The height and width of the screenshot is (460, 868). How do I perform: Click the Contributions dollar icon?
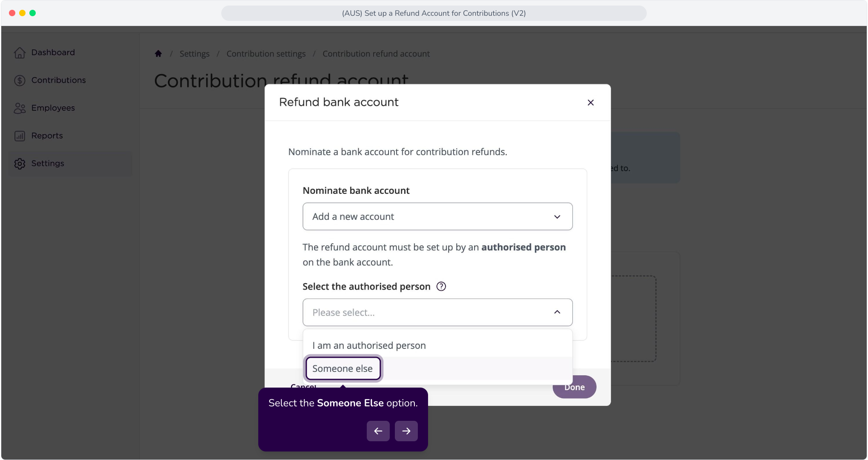(x=20, y=80)
